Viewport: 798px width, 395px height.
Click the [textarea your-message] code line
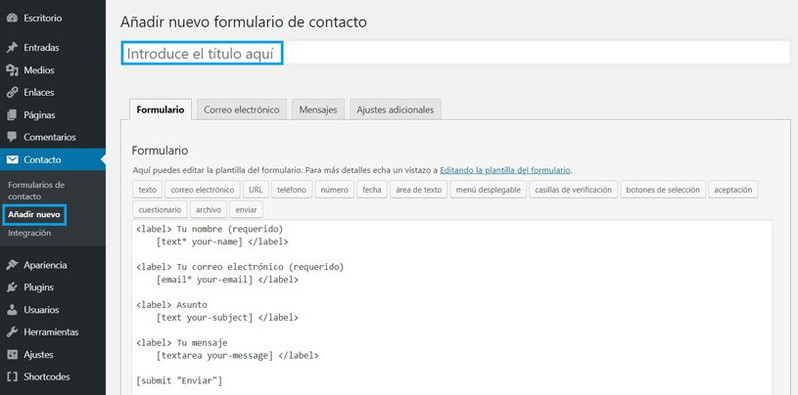(238, 355)
